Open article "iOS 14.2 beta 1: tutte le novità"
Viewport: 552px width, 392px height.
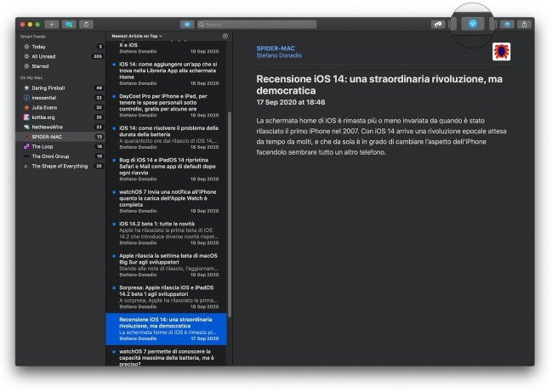click(166, 233)
